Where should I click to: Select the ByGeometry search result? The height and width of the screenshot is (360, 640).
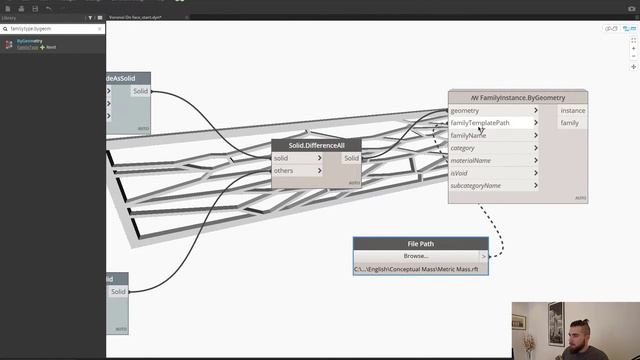(x=53, y=44)
